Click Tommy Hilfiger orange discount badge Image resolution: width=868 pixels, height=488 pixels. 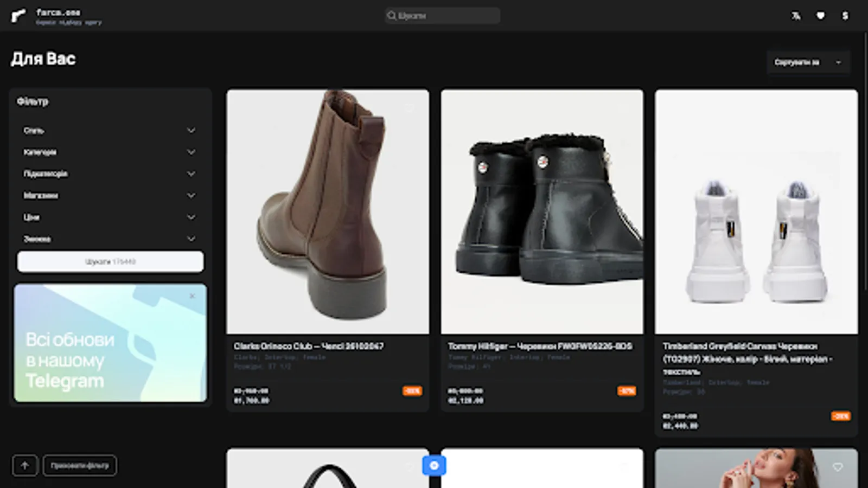point(627,390)
